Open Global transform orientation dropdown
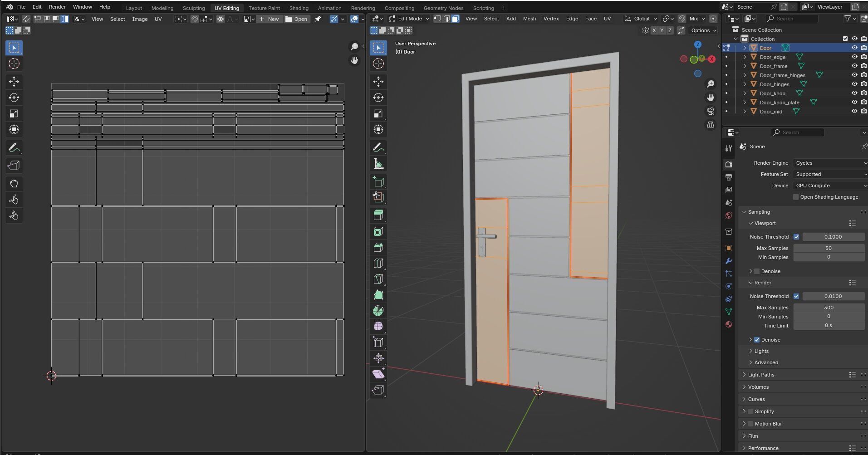 click(641, 19)
